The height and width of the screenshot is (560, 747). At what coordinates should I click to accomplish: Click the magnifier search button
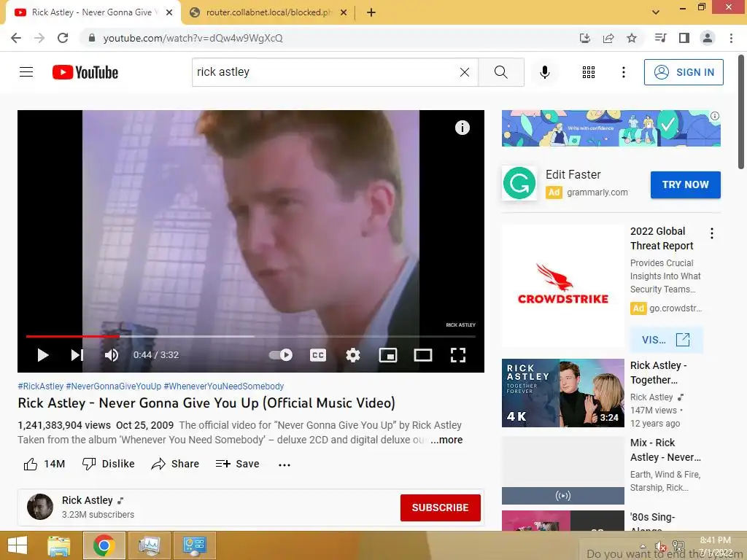(x=500, y=72)
